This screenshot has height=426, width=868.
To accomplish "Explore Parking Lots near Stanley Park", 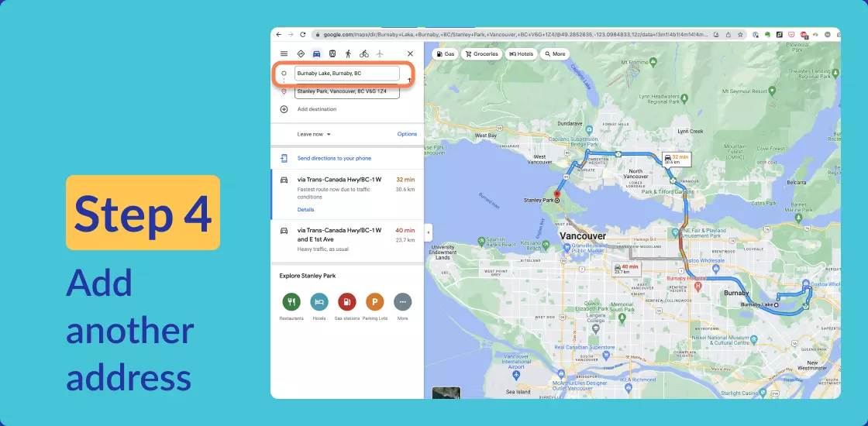I will [x=375, y=302].
